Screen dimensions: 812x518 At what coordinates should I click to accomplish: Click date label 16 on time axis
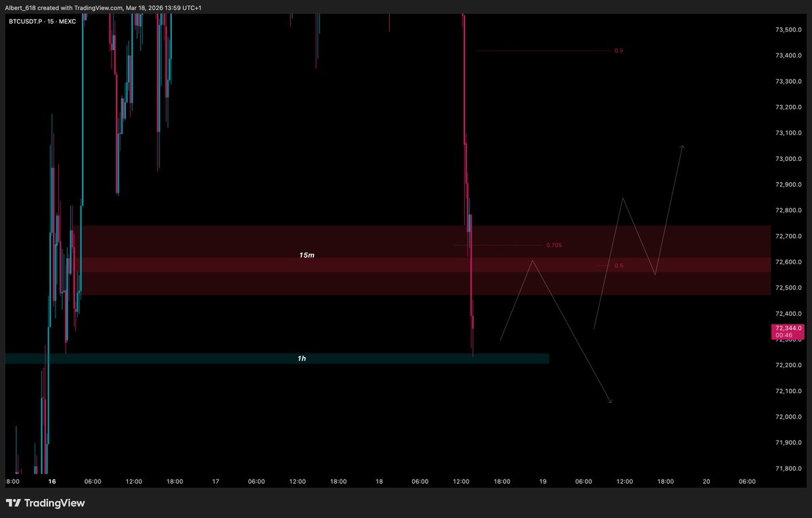(x=52, y=481)
